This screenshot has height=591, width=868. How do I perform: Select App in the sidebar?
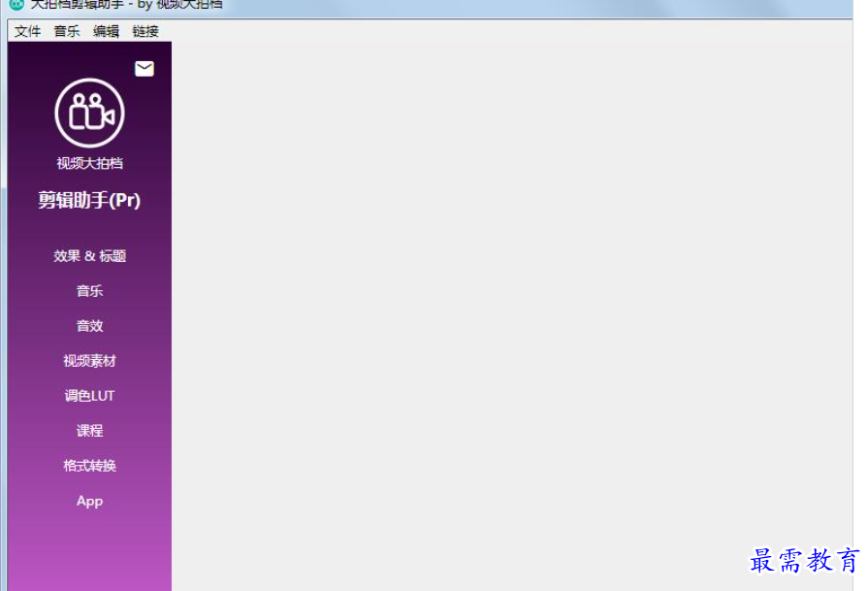(89, 501)
